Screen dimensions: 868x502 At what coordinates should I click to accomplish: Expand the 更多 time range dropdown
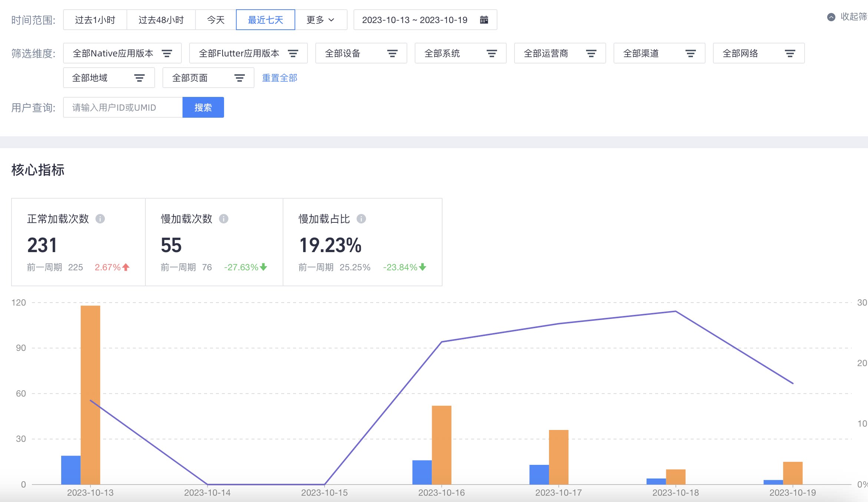coord(320,20)
